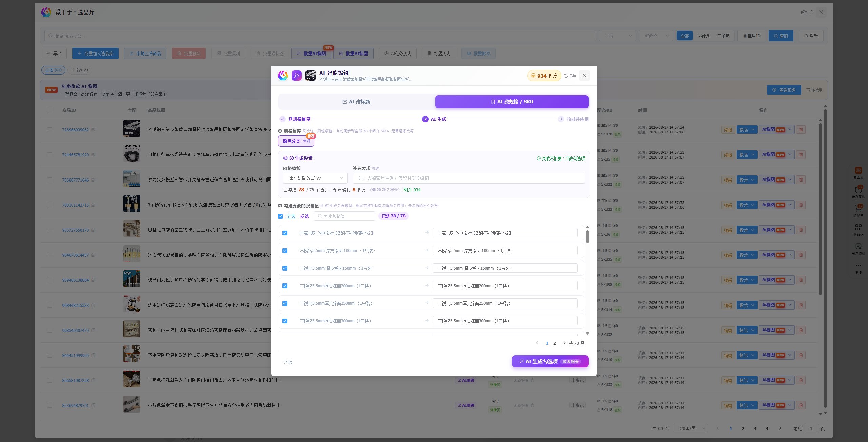Click the purple AI sparkle icon in dialog header
Viewport: 868px width, 442px height.
click(296, 76)
